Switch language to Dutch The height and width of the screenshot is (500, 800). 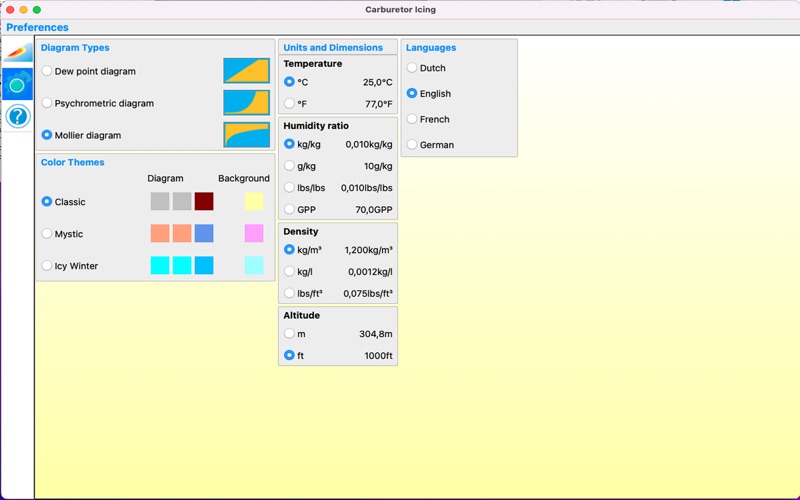(x=412, y=68)
